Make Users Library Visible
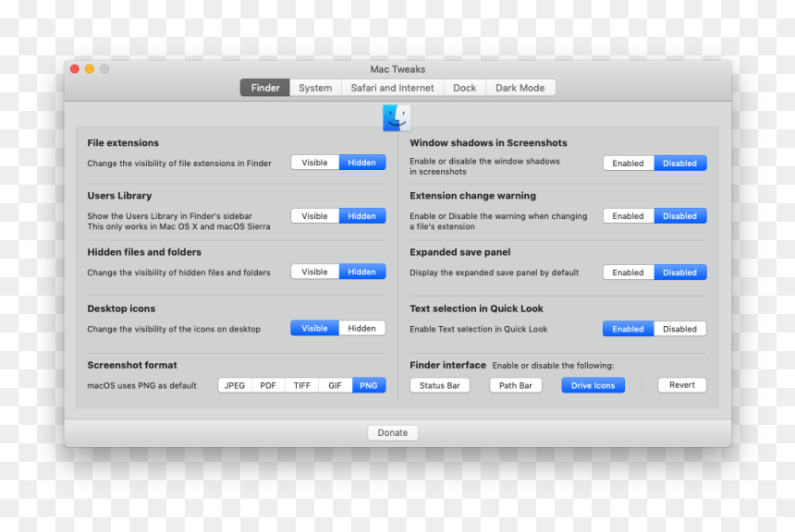Image resolution: width=795 pixels, height=532 pixels. tap(315, 216)
